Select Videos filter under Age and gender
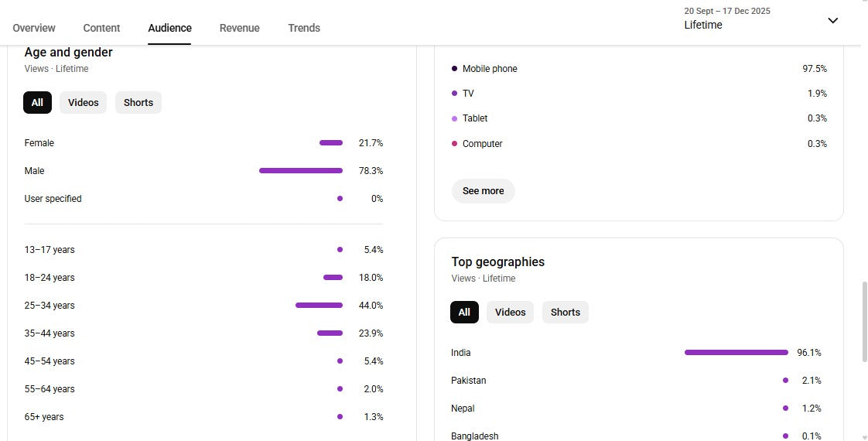Image resolution: width=868 pixels, height=441 pixels. coord(83,103)
